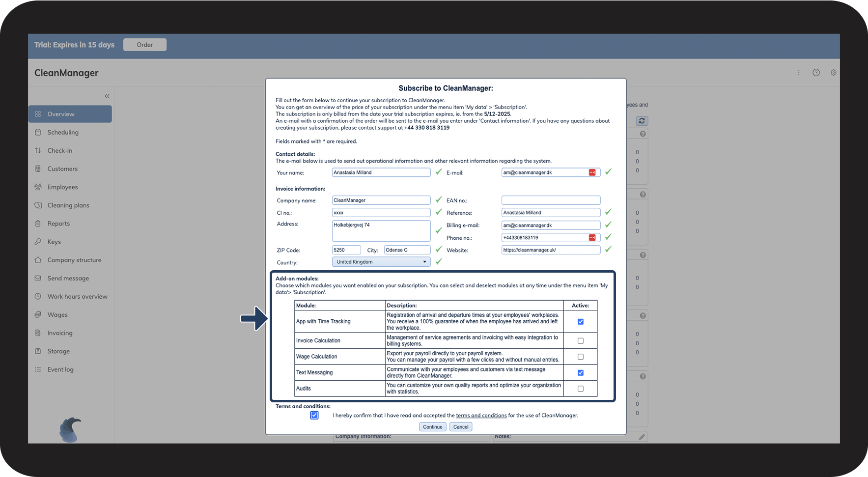Click the City input field
The height and width of the screenshot is (477, 868).
(x=407, y=250)
